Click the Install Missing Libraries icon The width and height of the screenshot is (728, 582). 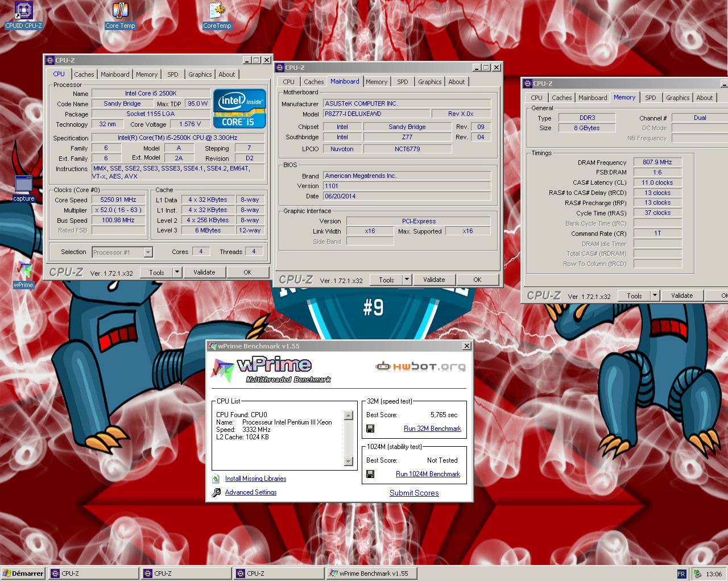[x=216, y=479]
